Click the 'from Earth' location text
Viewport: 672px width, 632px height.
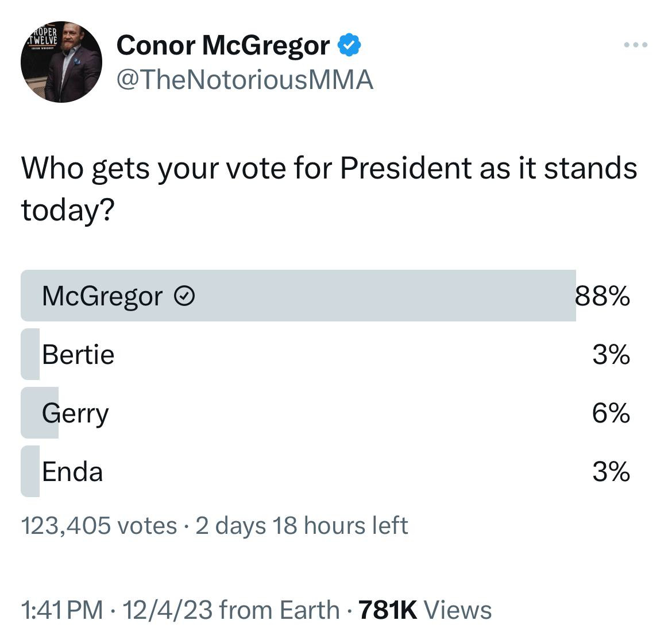click(x=279, y=610)
